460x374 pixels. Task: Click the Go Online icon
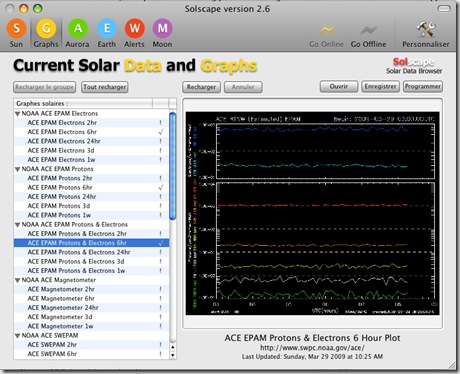(326, 35)
